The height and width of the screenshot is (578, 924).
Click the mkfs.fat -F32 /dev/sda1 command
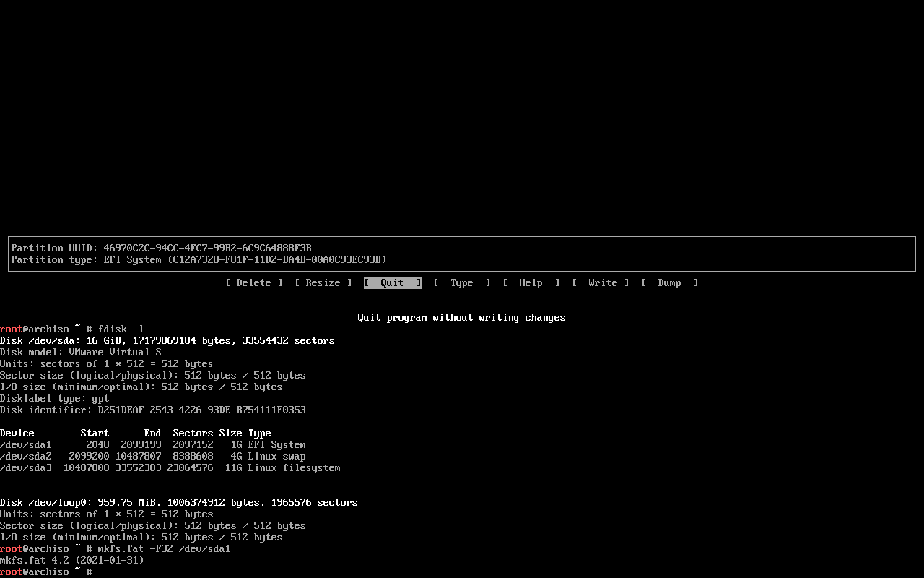click(x=164, y=549)
